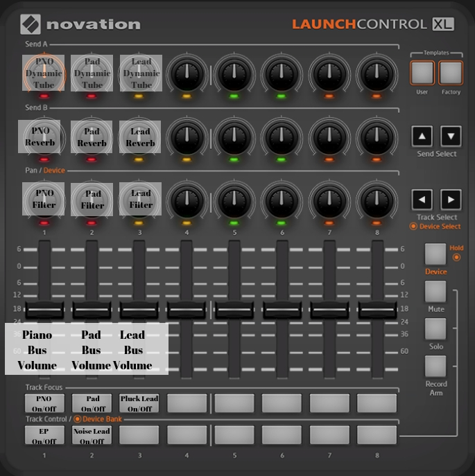
Task: Select the User template button
Action: coord(422,73)
